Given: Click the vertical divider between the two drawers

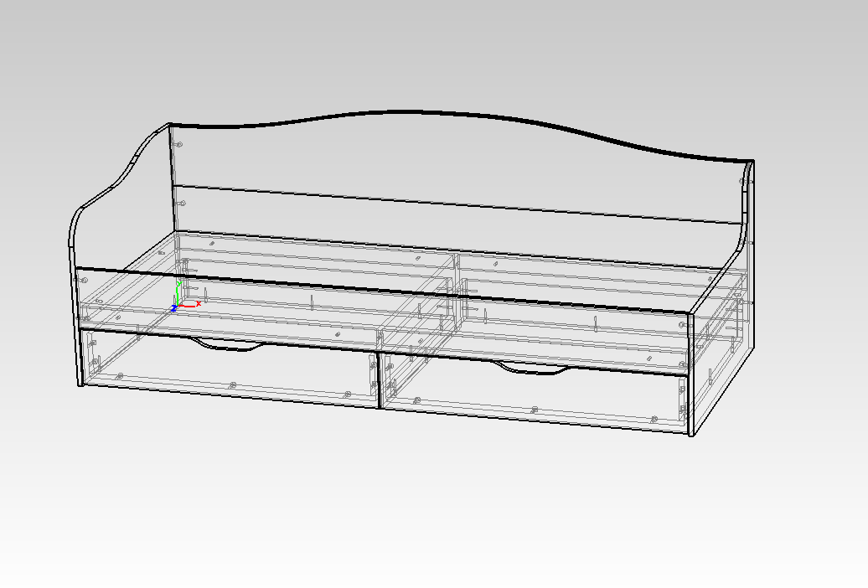Looking at the screenshot, I should (x=380, y=381).
